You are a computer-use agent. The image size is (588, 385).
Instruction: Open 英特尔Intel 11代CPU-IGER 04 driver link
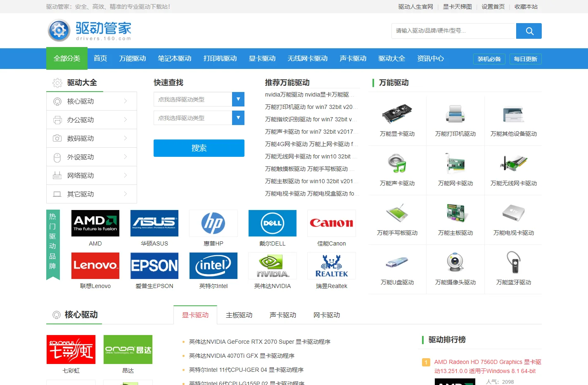[x=246, y=370]
